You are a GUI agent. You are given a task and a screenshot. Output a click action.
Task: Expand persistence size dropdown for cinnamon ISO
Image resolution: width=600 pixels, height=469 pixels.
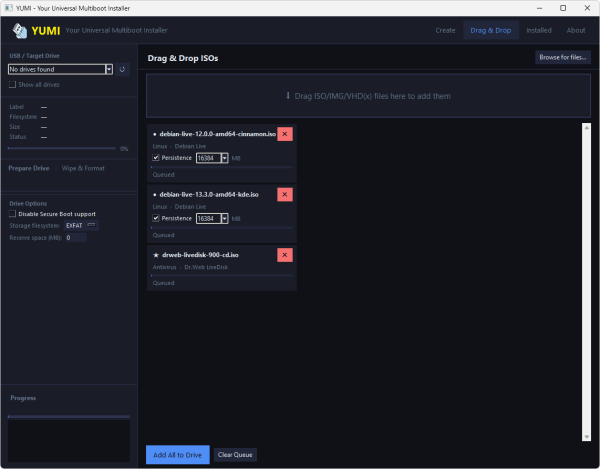coord(225,158)
